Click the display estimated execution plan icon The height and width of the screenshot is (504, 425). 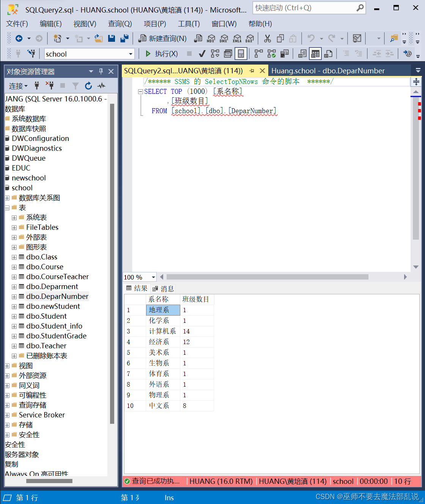click(x=215, y=54)
